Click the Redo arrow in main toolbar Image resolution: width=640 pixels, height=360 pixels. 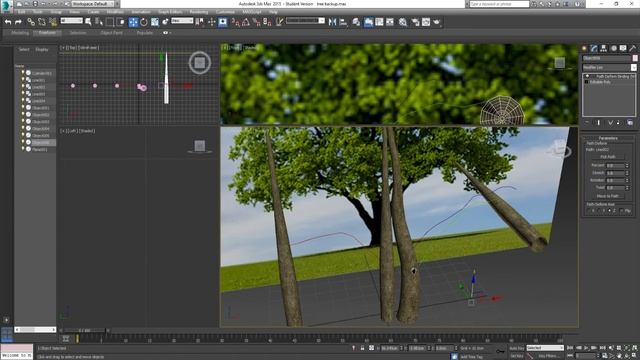(x=18, y=22)
